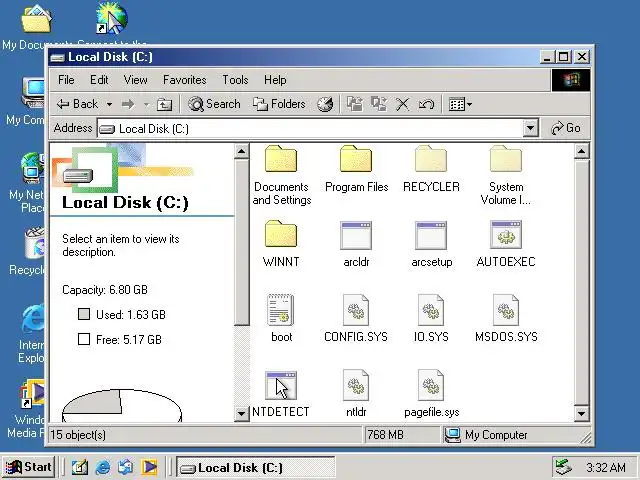Image resolution: width=640 pixels, height=480 pixels.
Task: Open the Views dropdown button
Action: point(460,104)
